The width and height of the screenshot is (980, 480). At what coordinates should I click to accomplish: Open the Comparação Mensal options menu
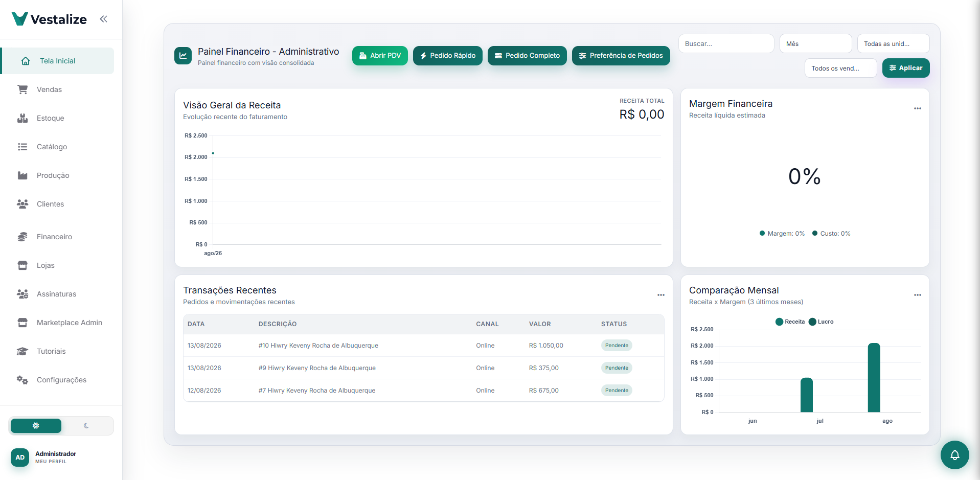pyautogui.click(x=918, y=295)
